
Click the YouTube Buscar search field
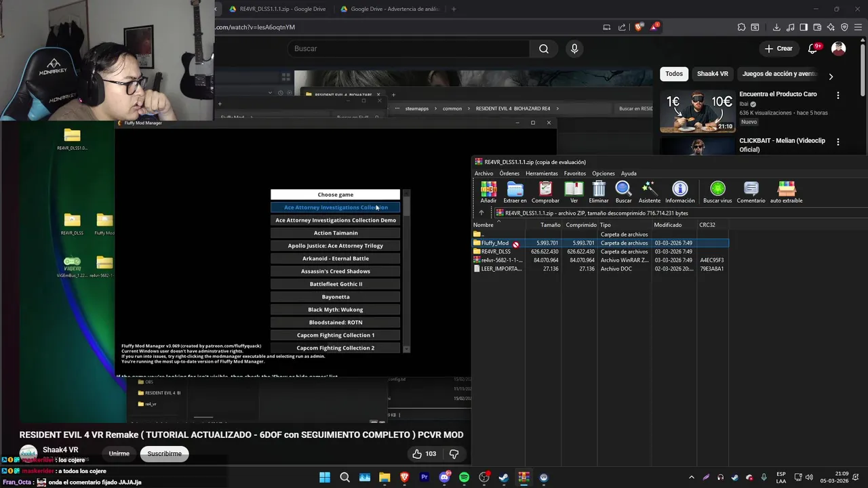[x=408, y=49]
